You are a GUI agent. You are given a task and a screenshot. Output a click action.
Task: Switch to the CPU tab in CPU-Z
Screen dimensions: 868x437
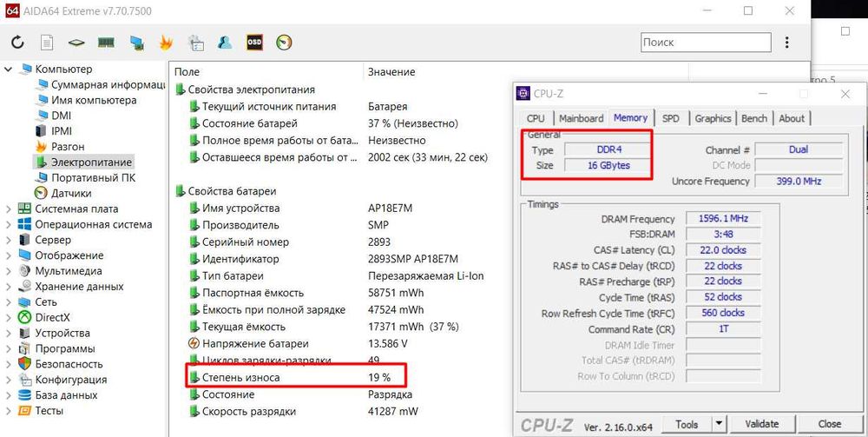[536, 118]
